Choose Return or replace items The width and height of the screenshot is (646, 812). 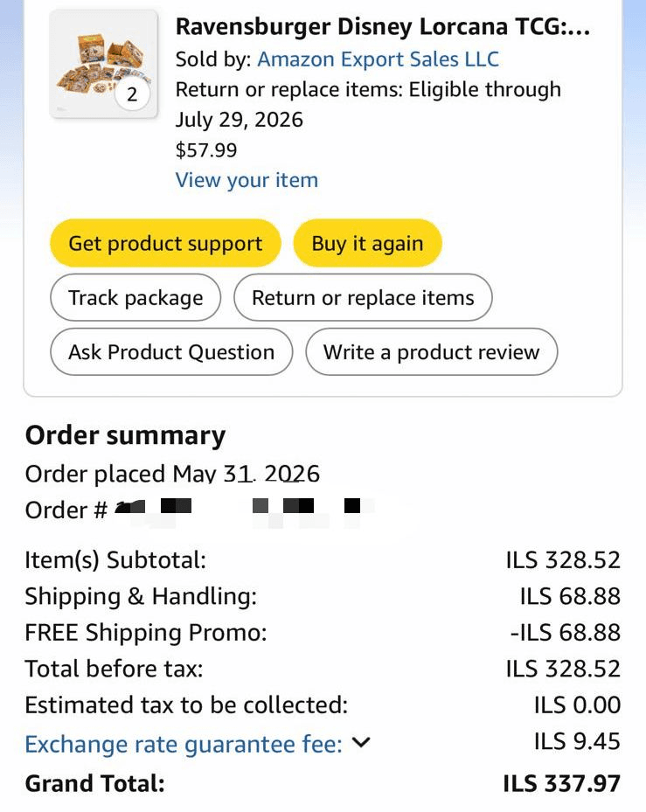tap(363, 298)
